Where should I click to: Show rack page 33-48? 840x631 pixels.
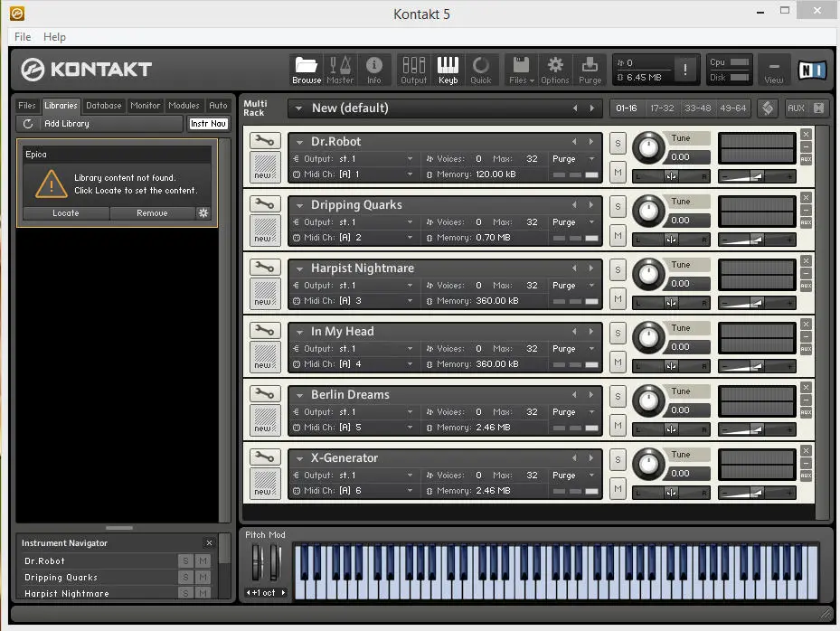(697, 108)
